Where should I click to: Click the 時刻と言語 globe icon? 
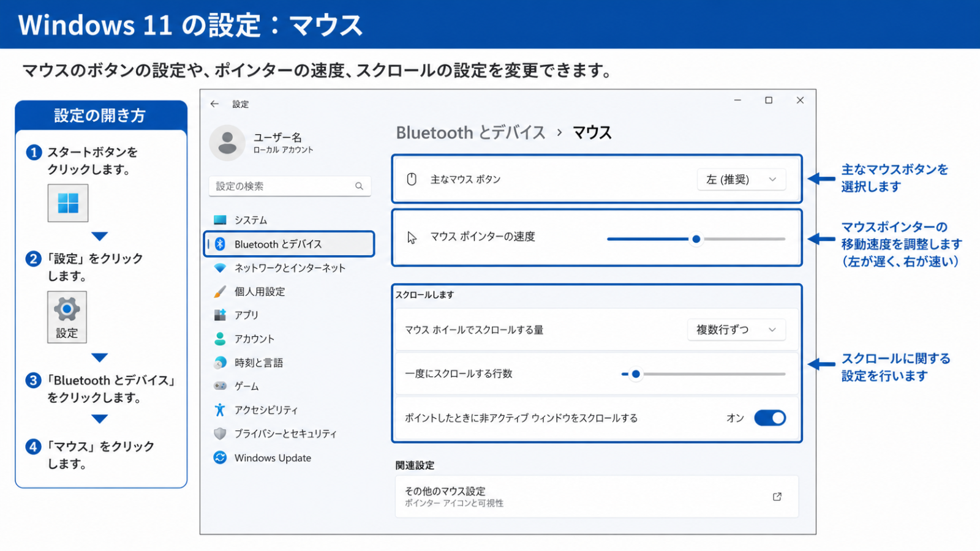[220, 362]
